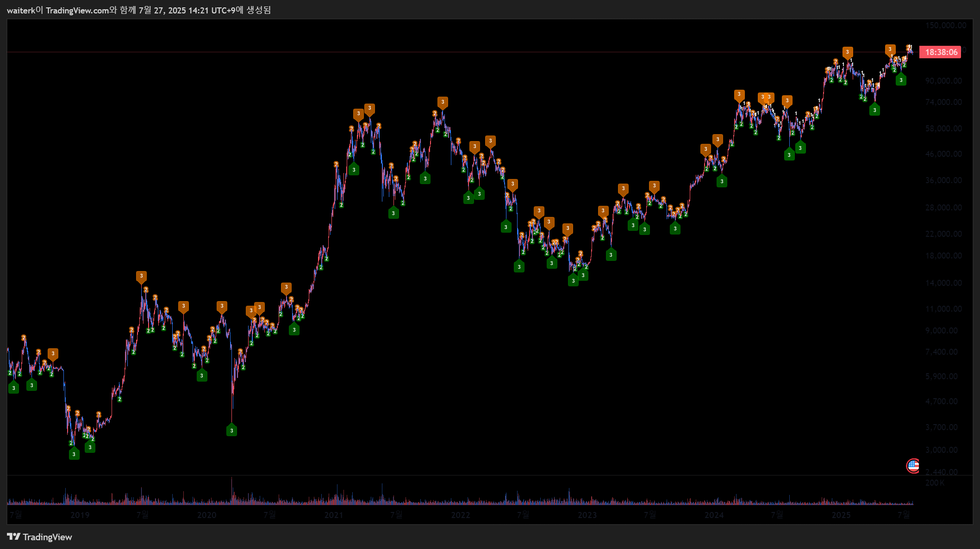The width and height of the screenshot is (980, 549).
Task: Click the TradingView logo at bottom left
Action: click(40, 537)
